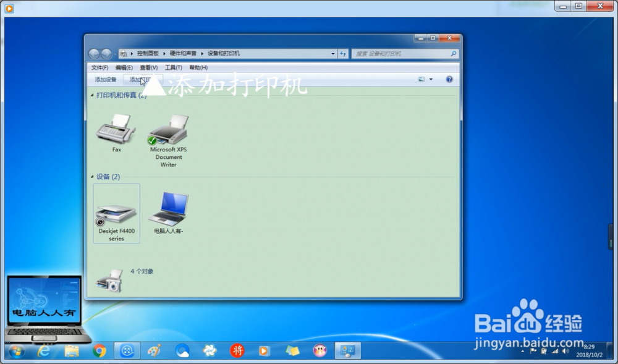This screenshot has height=364, width=618.
Task: Click the Action Center flag tray icon
Action: point(533,351)
